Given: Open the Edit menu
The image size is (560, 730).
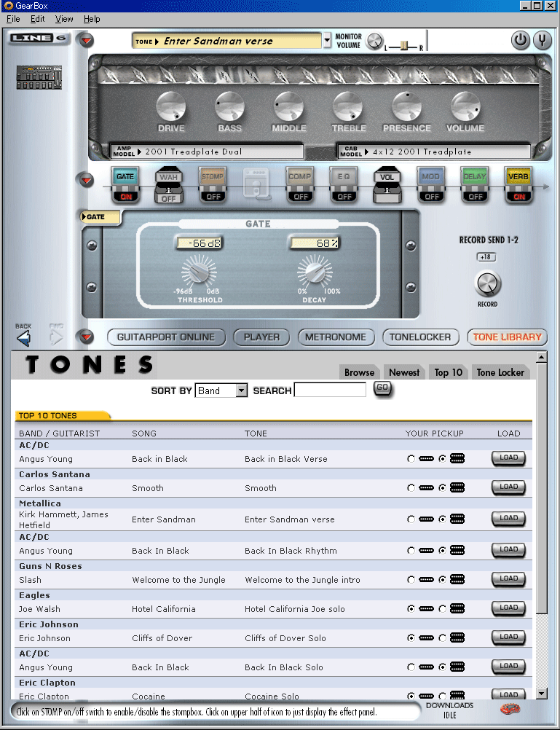Looking at the screenshot, I should tap(37, 19).
